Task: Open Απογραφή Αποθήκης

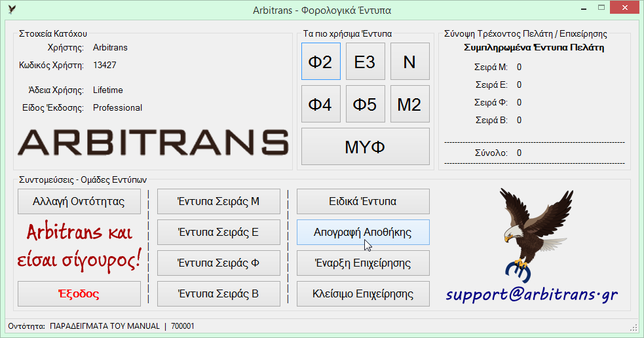Action: 363,232
